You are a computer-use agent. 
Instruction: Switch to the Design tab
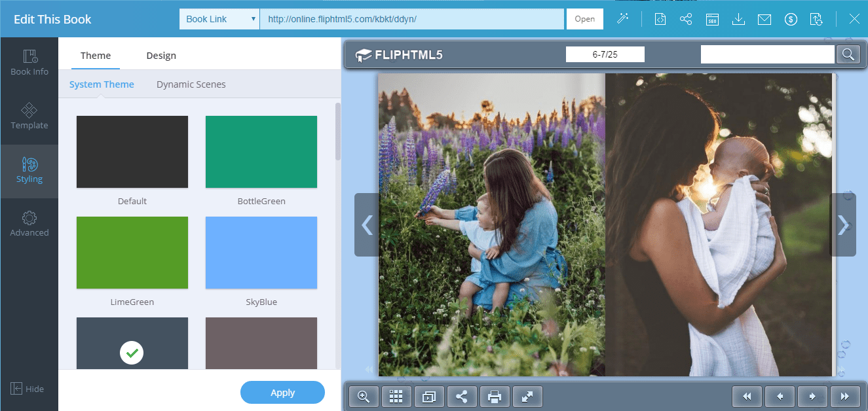click(160, 55)
